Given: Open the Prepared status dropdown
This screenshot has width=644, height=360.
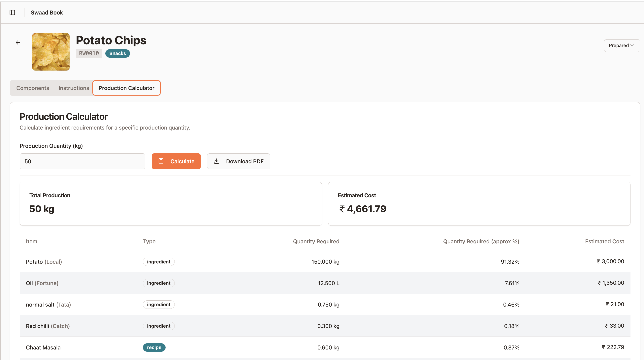Looking at the screenshot, I should pos(622,45).
